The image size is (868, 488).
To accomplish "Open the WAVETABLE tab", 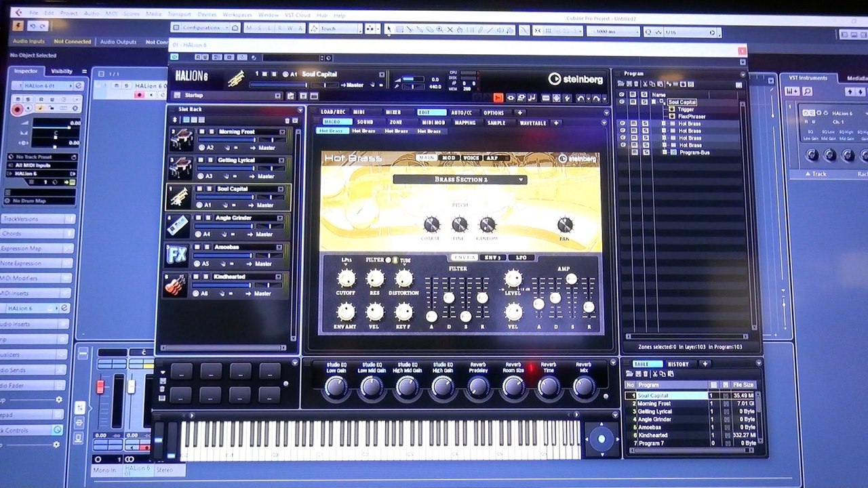I will 532,123.
